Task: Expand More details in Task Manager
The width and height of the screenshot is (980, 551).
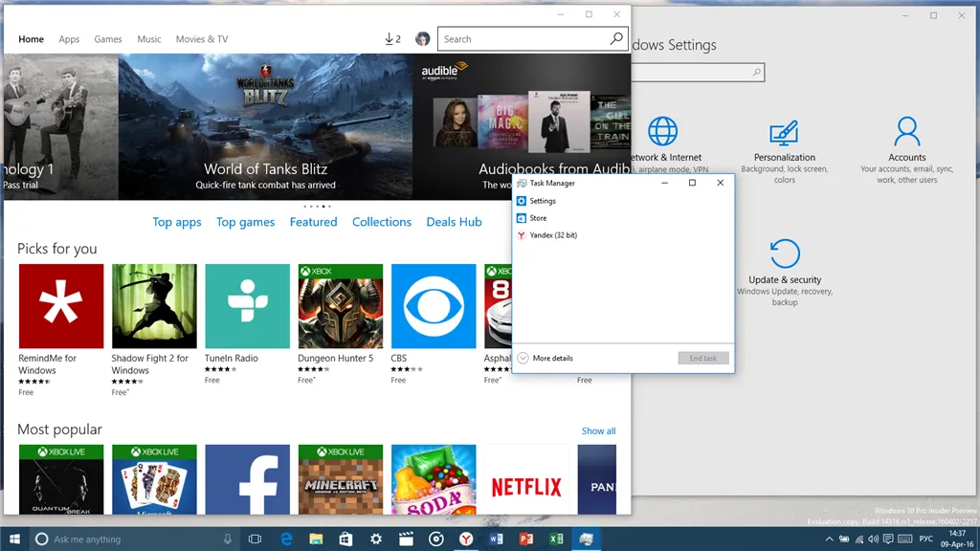Action: click(546, 358)
